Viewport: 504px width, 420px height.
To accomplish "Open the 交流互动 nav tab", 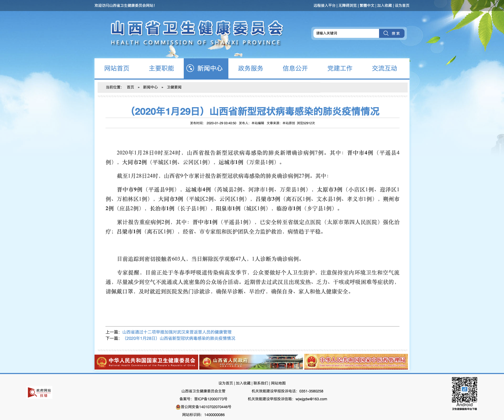I will (x=385, y=68).
